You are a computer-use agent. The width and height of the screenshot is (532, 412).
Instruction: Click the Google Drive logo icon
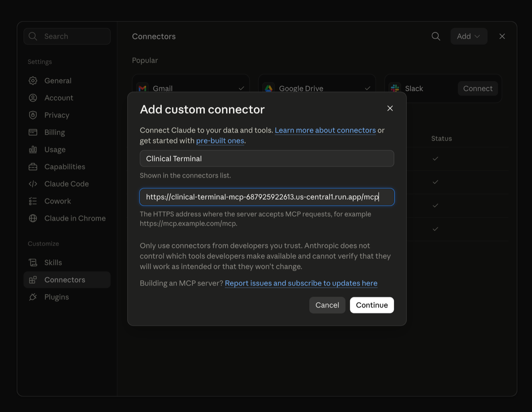269,88
